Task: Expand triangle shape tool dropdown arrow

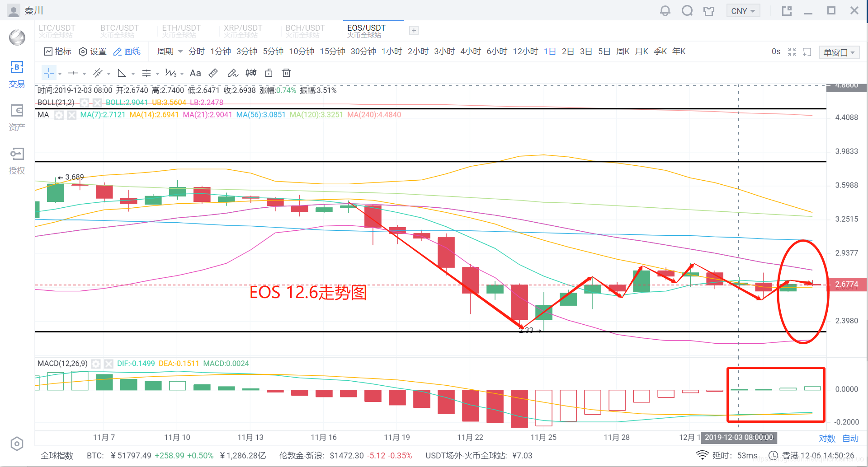Action: point(133,74)
